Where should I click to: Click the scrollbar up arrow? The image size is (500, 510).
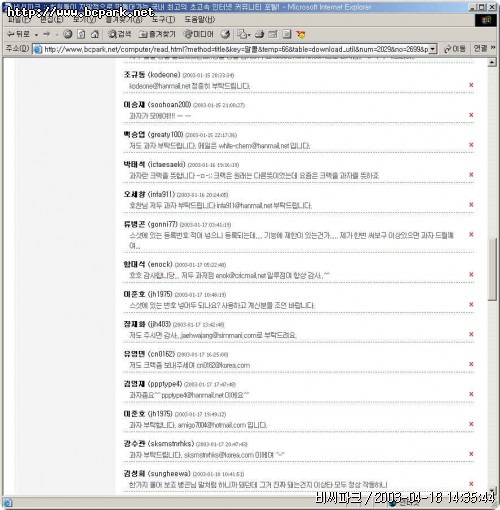click(x=492, y=62)
